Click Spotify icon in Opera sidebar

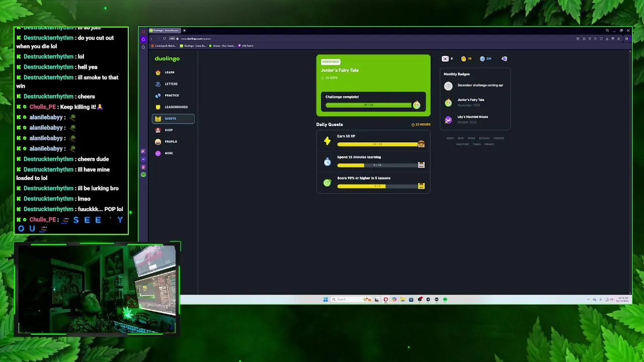click(143, 174)
